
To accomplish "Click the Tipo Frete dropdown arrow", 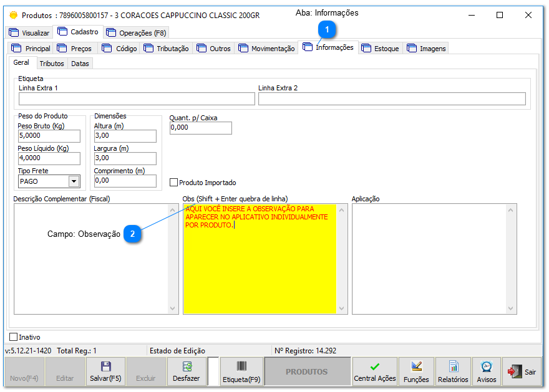I will point(74,181).
